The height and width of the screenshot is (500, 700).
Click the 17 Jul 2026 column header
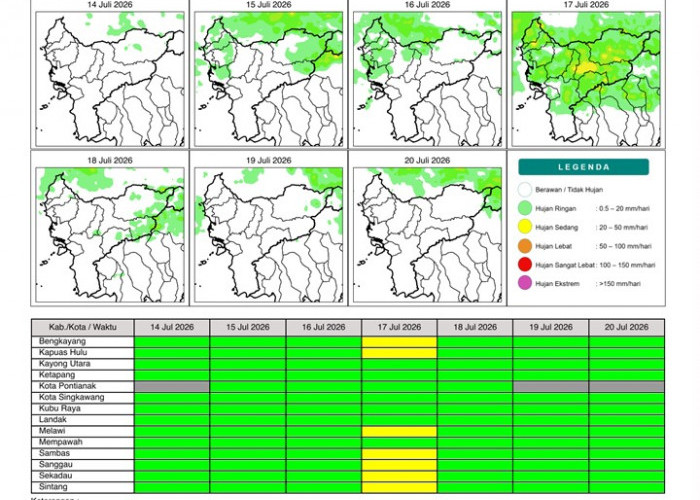tap(399, 327)
